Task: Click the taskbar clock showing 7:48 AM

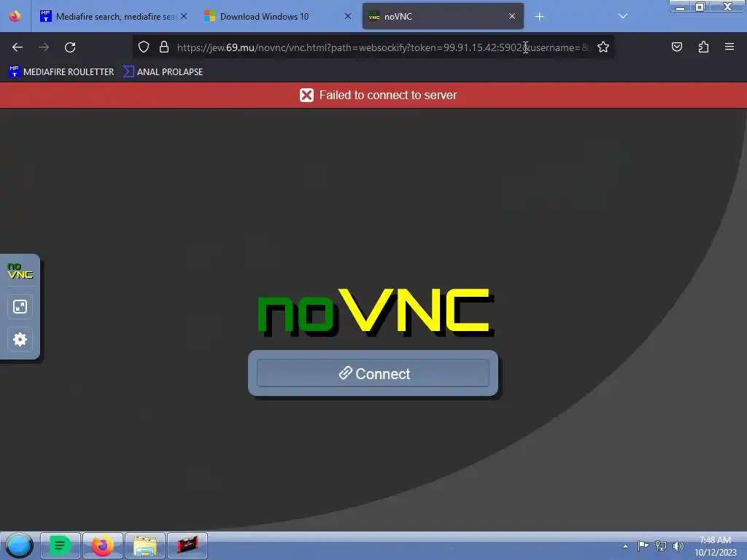Action: 715,546
